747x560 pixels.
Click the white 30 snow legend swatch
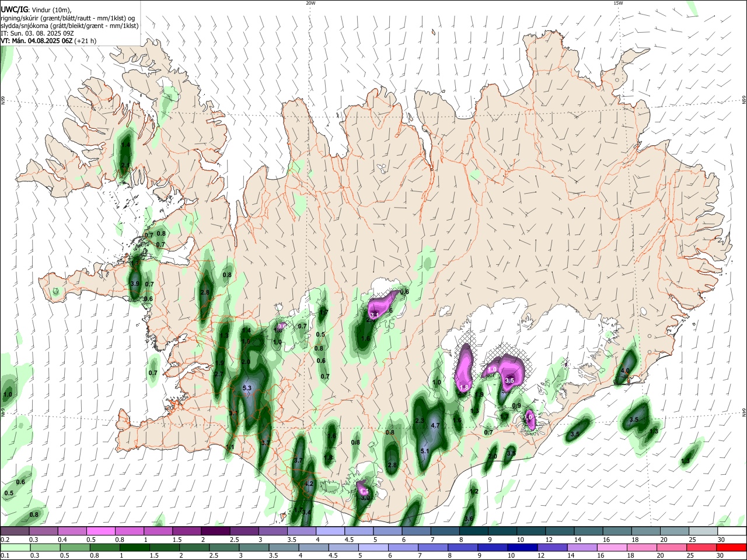pos(731,531)
